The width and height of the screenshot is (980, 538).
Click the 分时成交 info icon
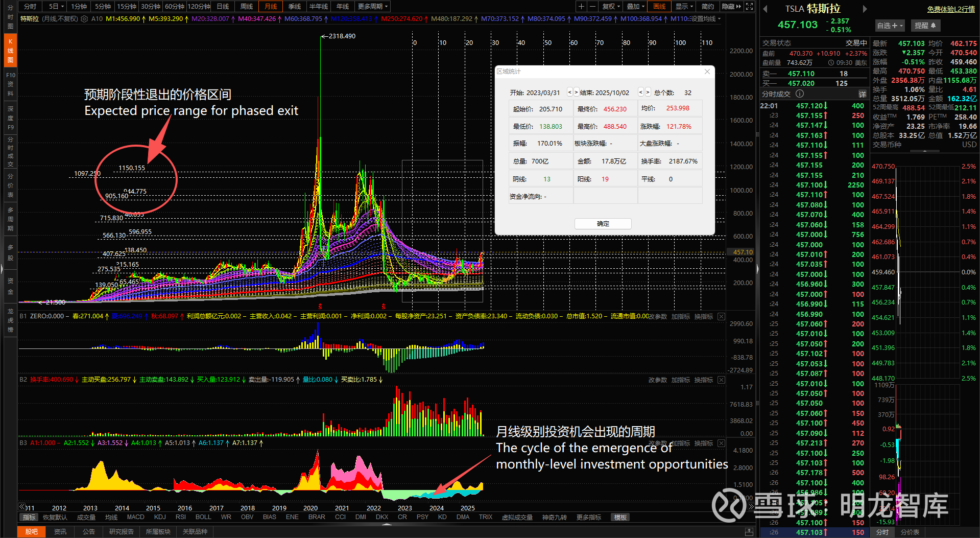coord(800,93)
